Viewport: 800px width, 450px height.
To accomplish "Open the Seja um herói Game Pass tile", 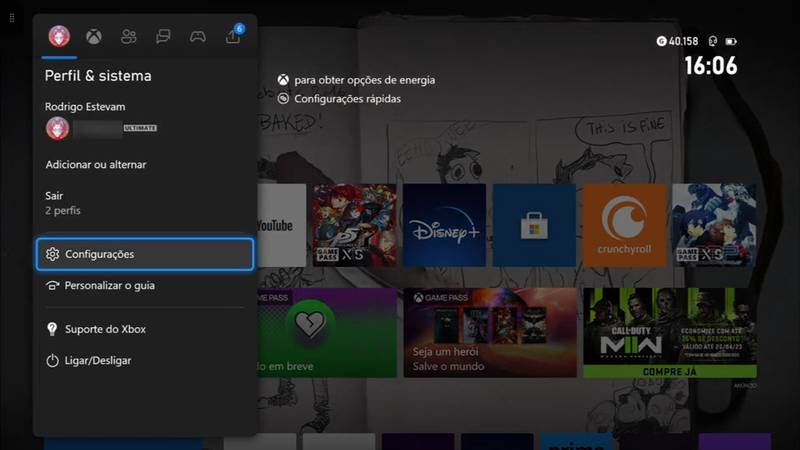I will point(490,333).
